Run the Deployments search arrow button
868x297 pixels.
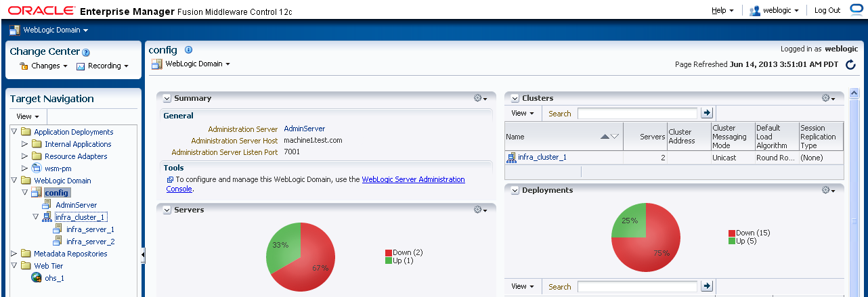tap(707, 286)
